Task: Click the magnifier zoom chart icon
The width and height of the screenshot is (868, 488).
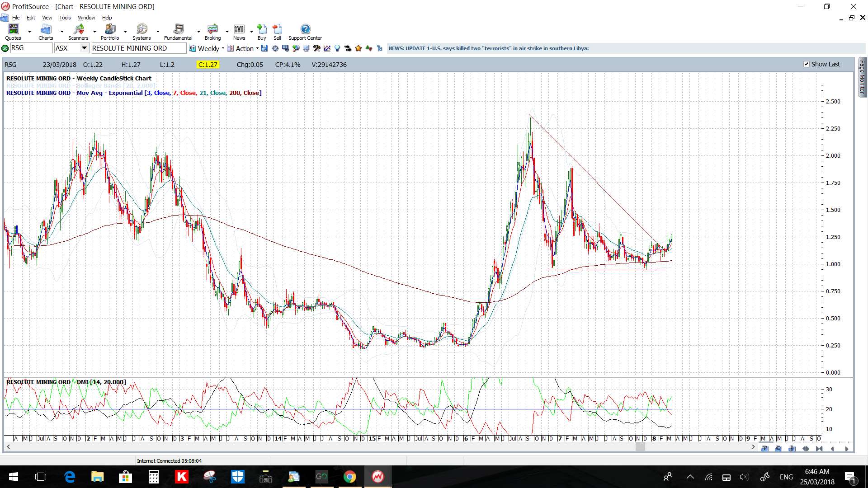Action: 296,48
